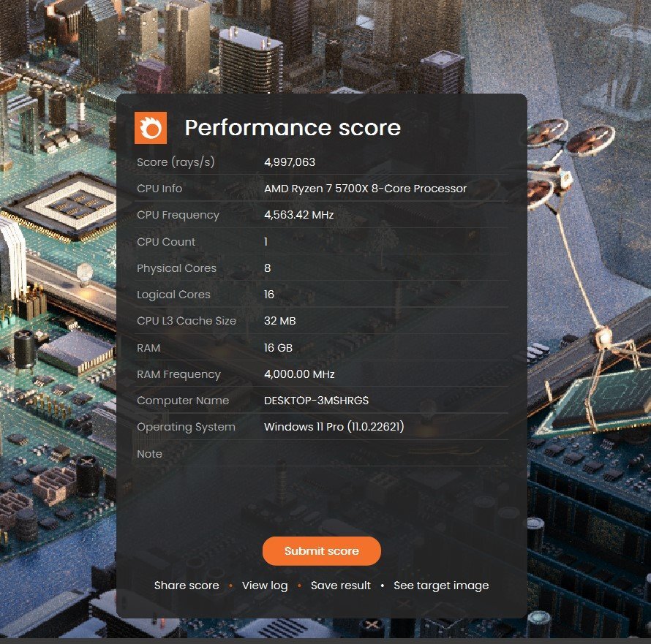Screen dimensions: 651x644
Task: Click the Logical Cores label
Action: [173, 295]
